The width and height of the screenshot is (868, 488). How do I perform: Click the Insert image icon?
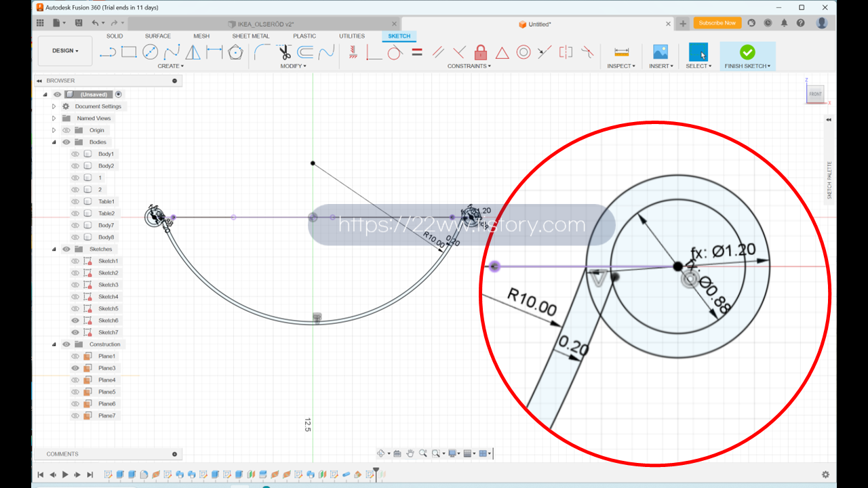pos(660,52)
